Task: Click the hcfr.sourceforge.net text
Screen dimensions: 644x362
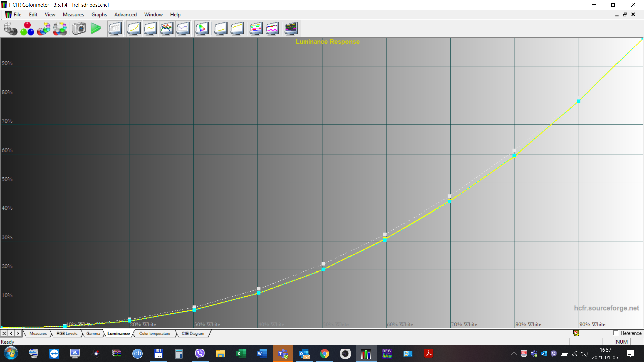Action: click(x=607, y=308)
